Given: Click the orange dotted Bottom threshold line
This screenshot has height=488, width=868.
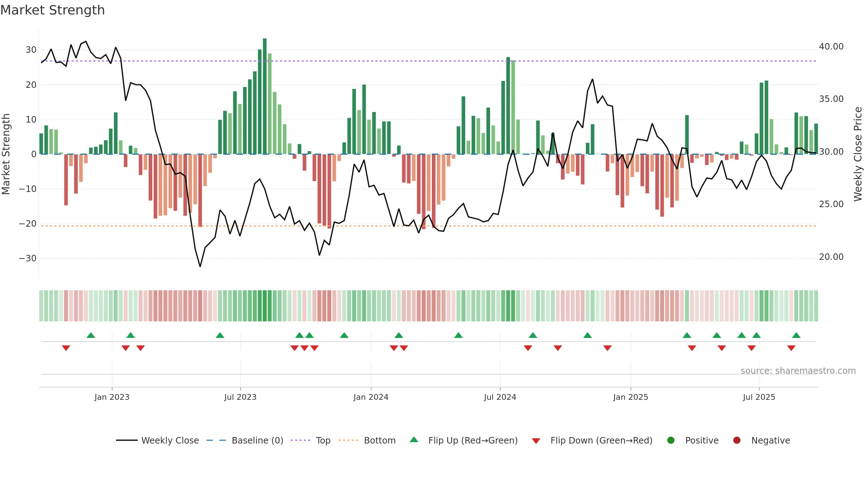Looking at the screenshot, I should (x=429, y=226).
